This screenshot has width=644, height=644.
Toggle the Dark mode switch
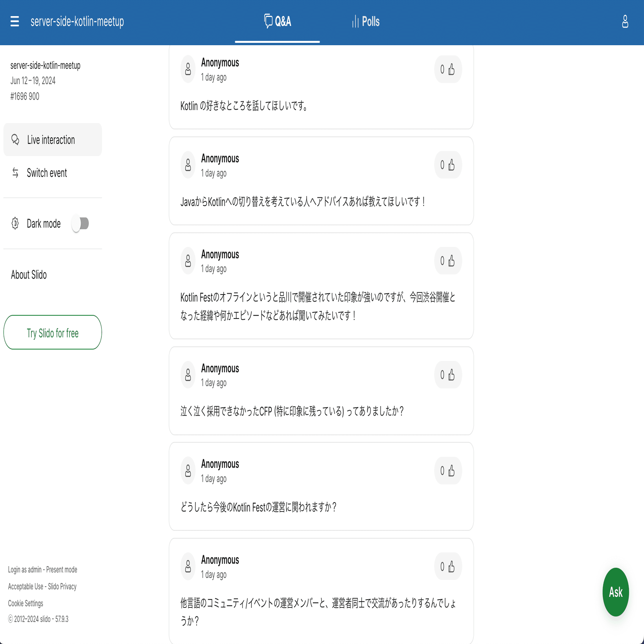click(80, 224)
